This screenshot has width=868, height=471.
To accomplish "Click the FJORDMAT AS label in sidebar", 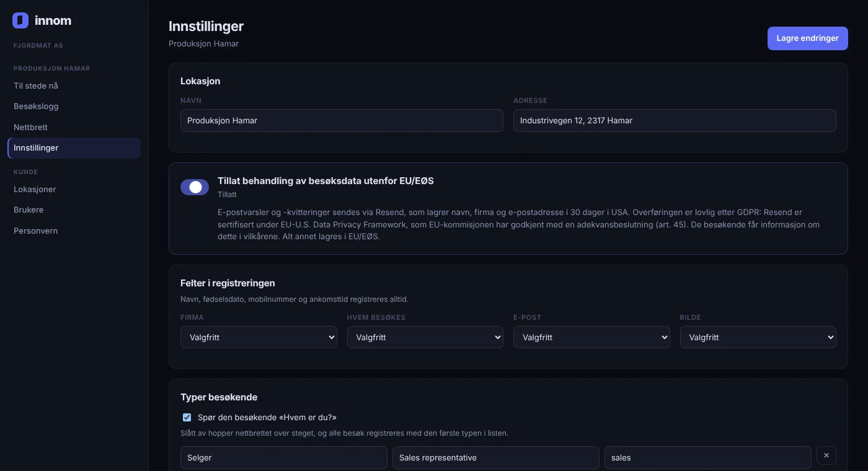I will 38,46.
